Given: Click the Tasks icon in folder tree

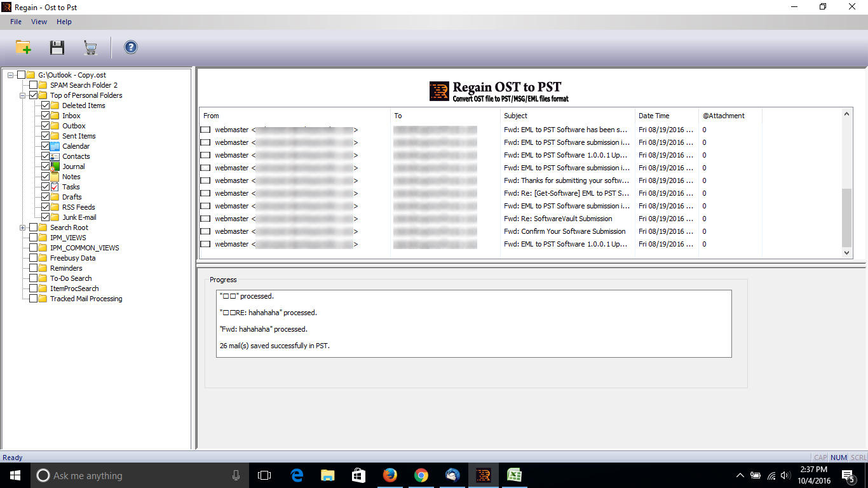Looking at the screenshot, I should [55, 187].
